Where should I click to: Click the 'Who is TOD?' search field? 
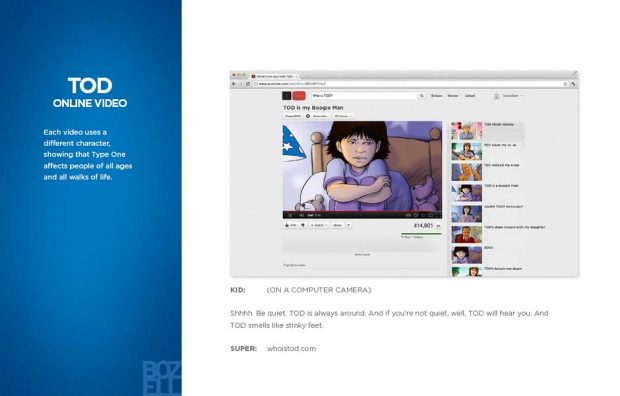point(364,96)
